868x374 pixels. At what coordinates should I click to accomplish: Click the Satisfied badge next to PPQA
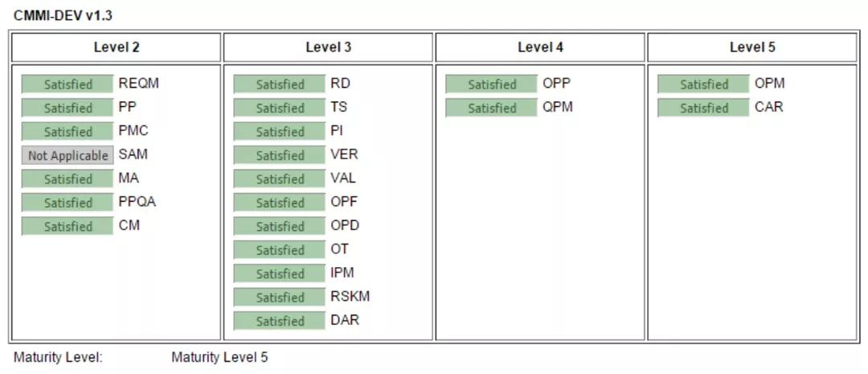tap(68, 203)
